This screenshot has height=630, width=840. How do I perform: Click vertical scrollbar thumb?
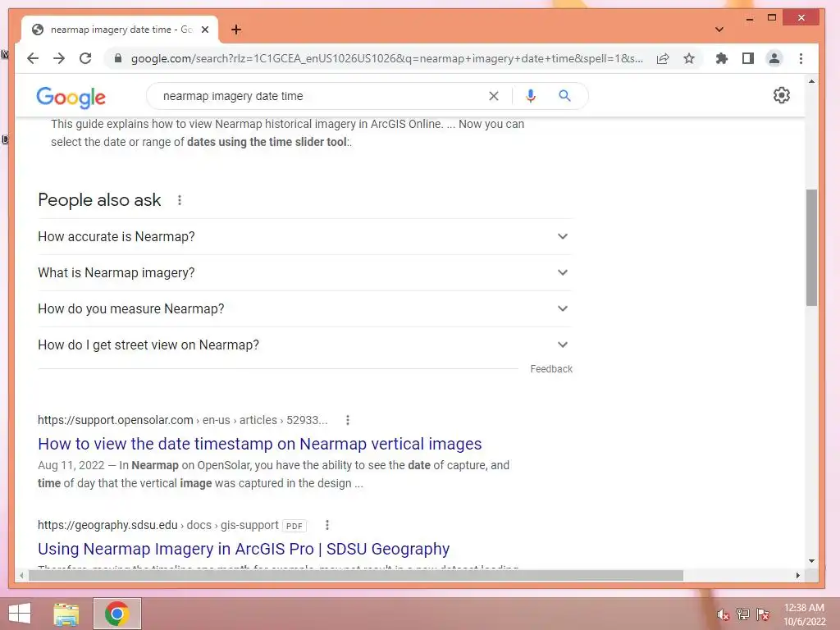click(x=811, y=248)
